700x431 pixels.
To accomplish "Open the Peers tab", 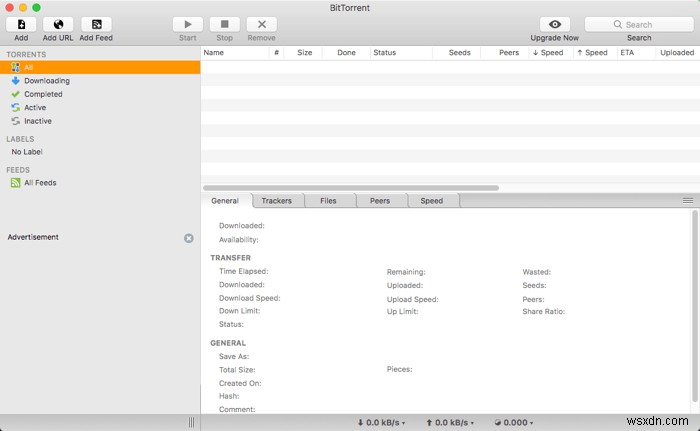I will pos(380,201).
